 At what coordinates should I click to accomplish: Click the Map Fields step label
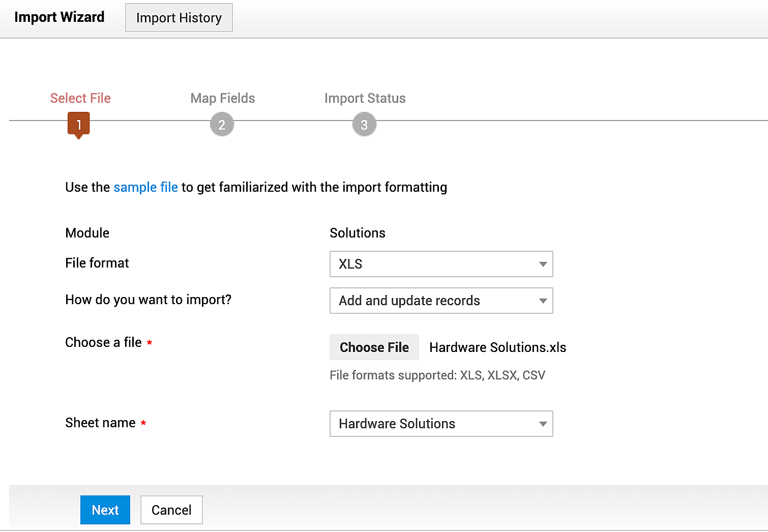pos(223,98)
